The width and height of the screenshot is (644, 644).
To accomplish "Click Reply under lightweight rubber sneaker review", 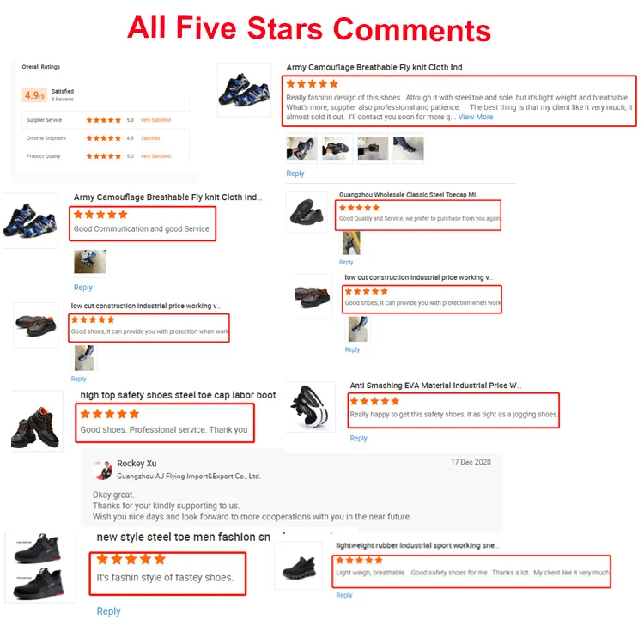I will pyautogui.click(x=343, y=595).
